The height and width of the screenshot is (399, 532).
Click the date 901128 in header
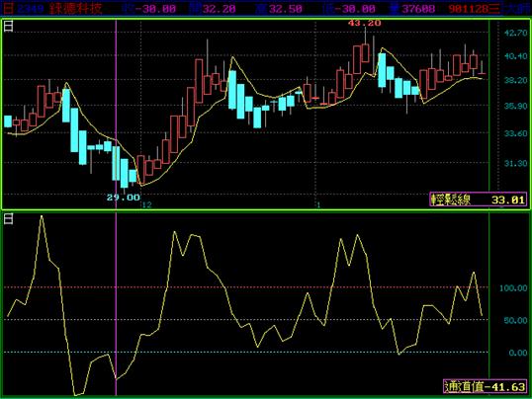click(468, 9)
